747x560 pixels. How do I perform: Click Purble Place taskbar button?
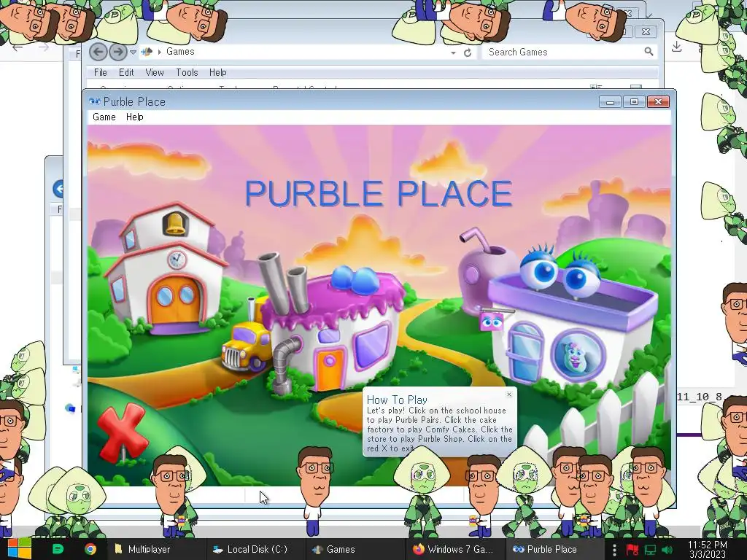click(x=554, y=549)
